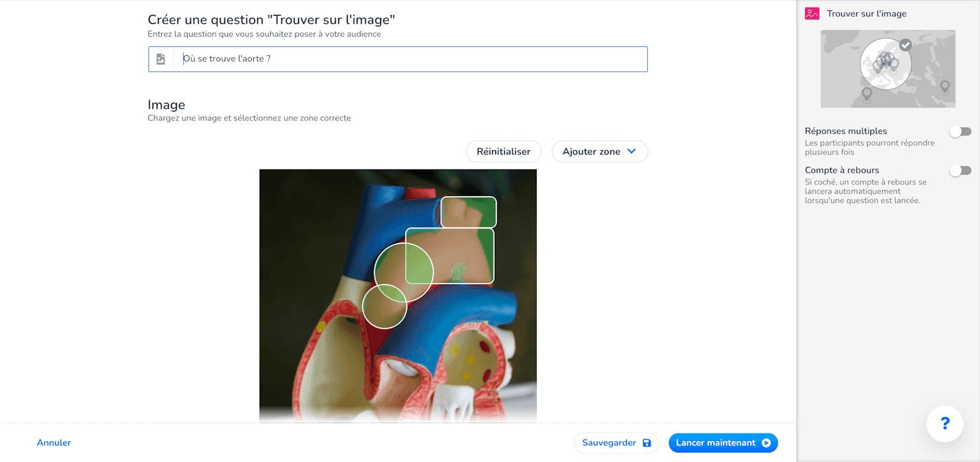
Task: Click the map preview thumbnail
Action: [x=888, y=69]
